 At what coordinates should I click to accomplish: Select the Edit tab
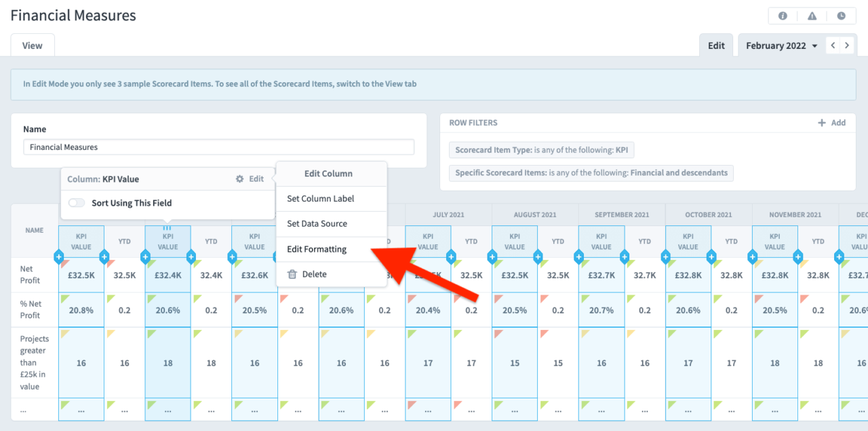pos(716,45)
